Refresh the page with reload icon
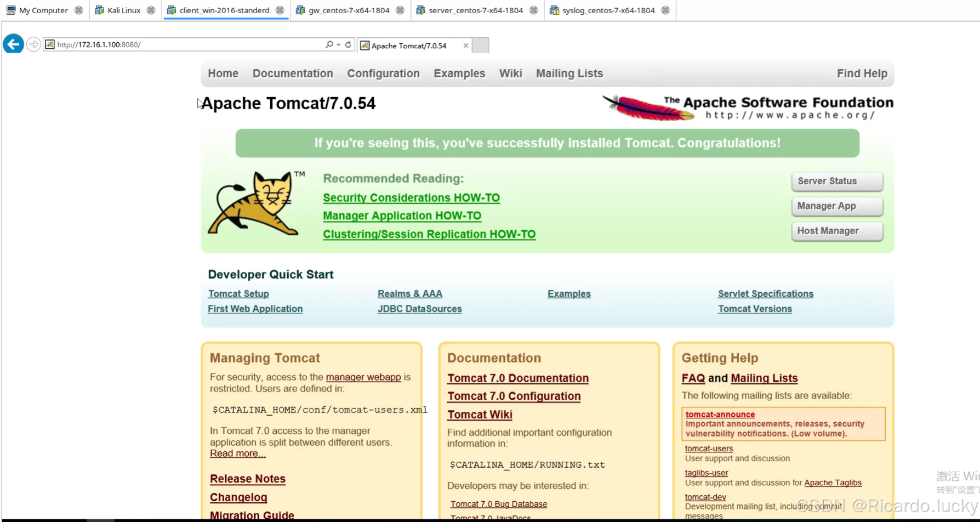The width and height of the screenshot is (980, 522). [x=348, y=44]
